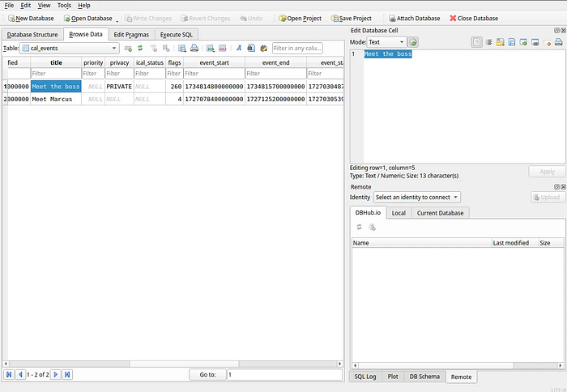Open the Help menu
Screen dimensions: 567x392
84,6
